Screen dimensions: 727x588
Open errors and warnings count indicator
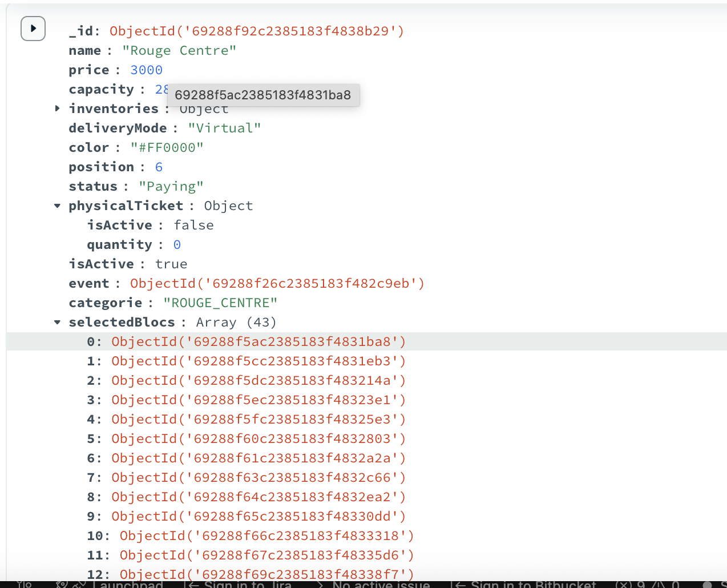(x=647, y=584)
